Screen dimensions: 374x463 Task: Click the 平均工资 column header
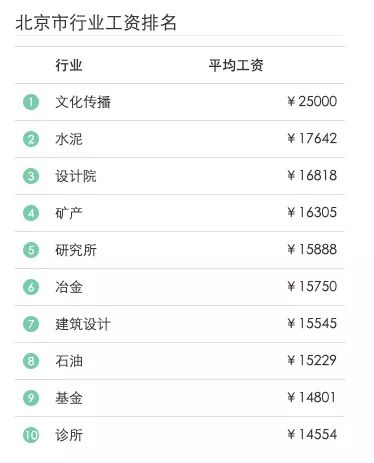point(236,65)
